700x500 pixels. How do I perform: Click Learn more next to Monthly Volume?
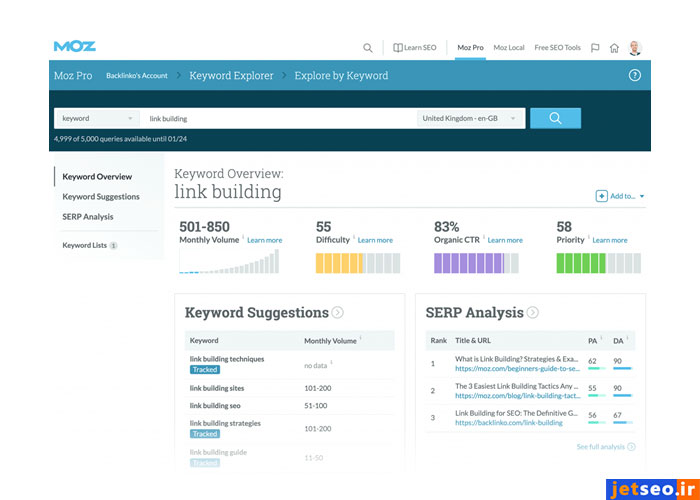(x=265, y=240)
